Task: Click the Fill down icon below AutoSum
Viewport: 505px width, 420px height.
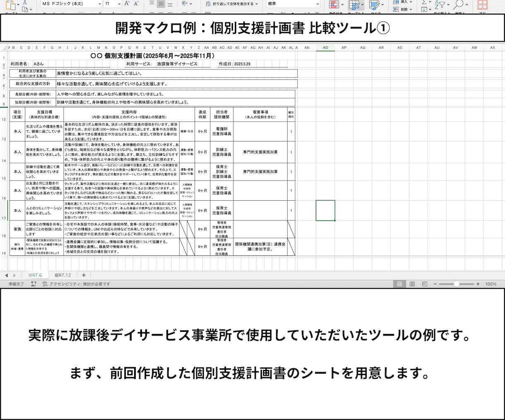Action: [424, 10]
